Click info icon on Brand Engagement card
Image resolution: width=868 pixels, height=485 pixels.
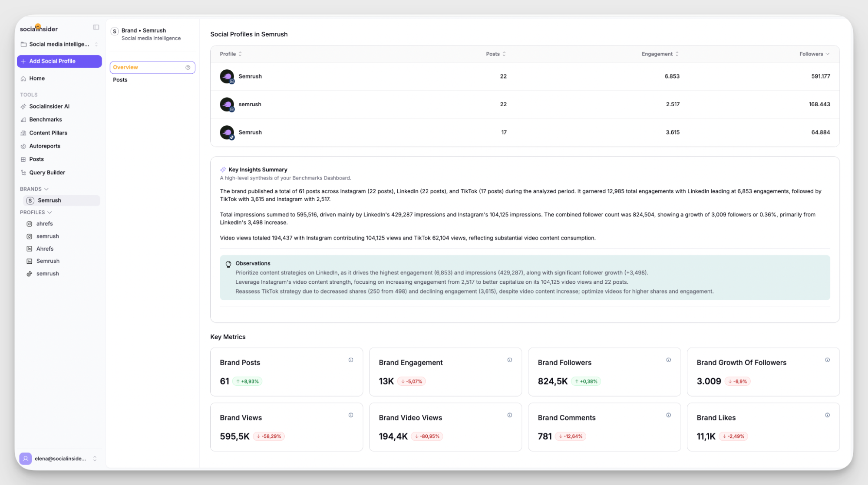click(510, 360)
